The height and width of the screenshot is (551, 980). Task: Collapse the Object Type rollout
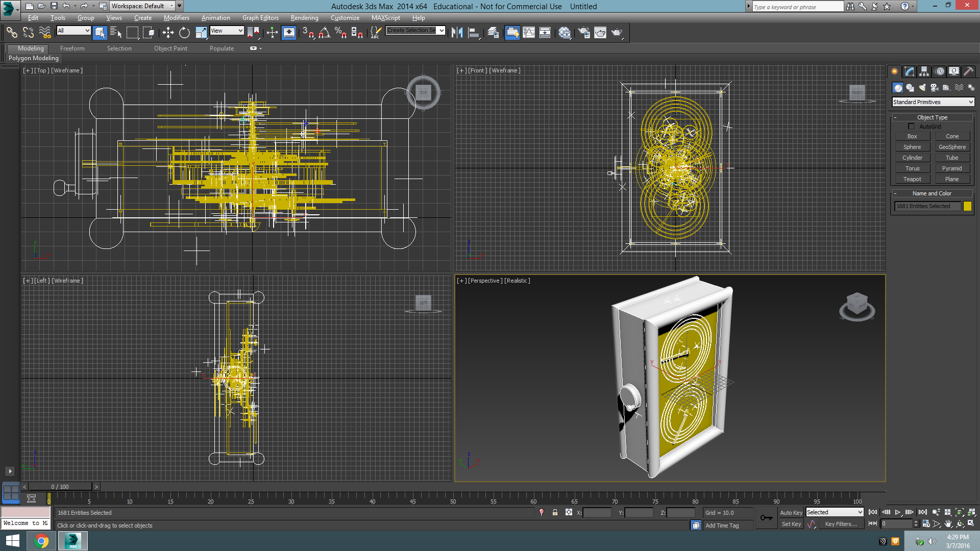(932, 117)
